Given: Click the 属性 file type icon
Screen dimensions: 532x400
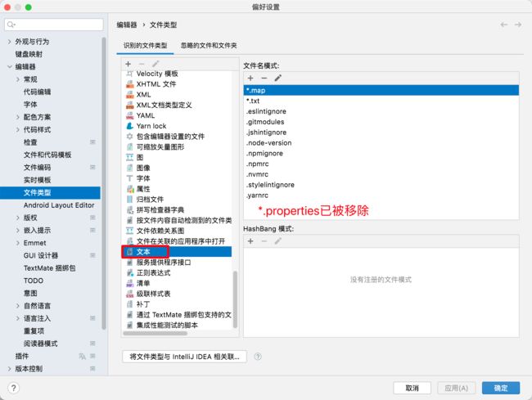Looking at the screenshot, I should pyautogui.click(x=129, y=189).
